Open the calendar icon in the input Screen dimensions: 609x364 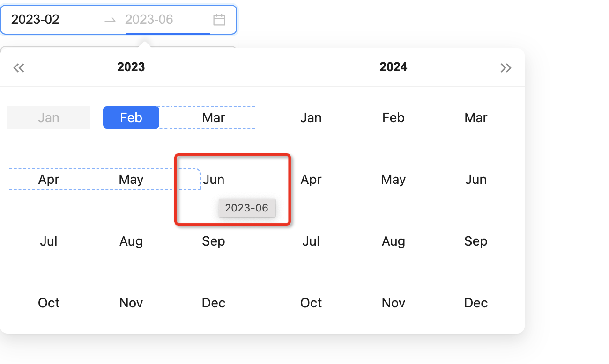[219, 20]
